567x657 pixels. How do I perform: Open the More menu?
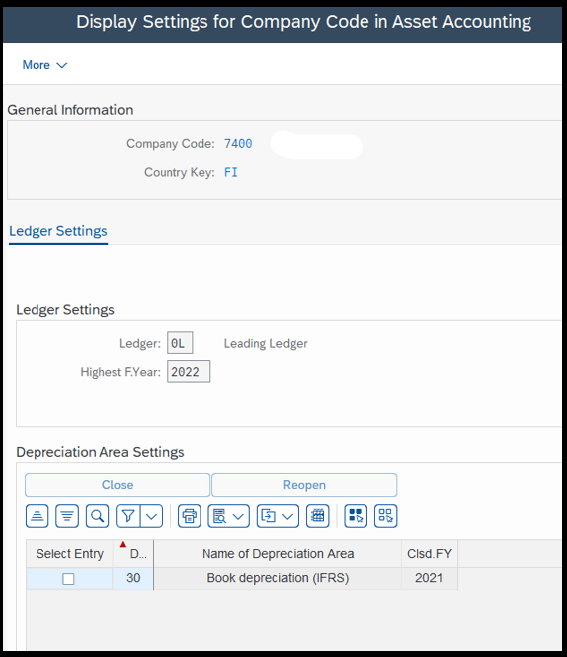pyautogui.click(x=44, y=65)
